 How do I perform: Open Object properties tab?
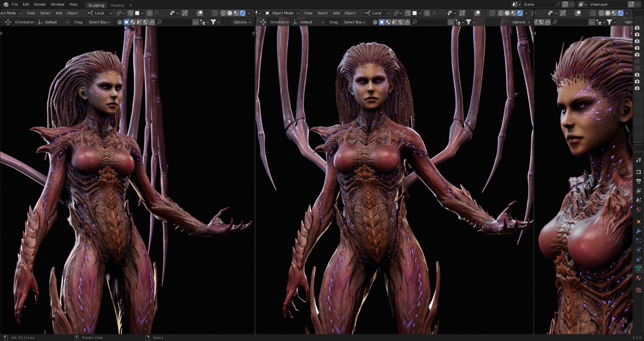pyautogui.click(x=639, y=222)
